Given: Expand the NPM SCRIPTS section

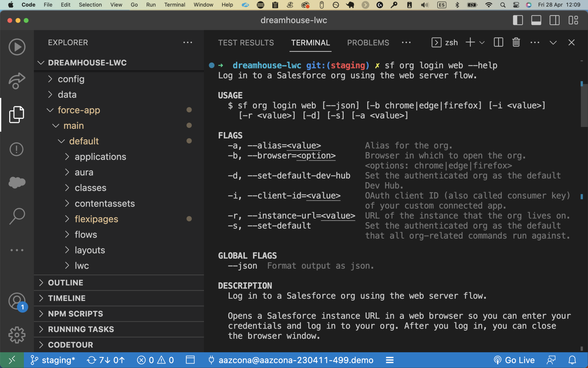Looking at the screenshot, I should tap(119, 314).
